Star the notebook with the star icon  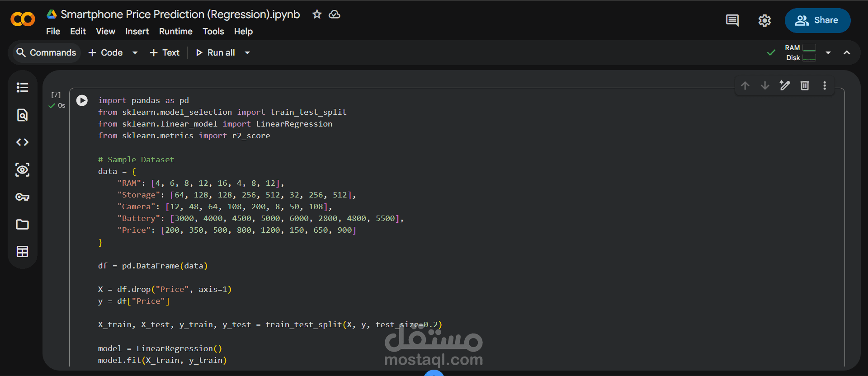pyautogui.click(x=317, y=14)
